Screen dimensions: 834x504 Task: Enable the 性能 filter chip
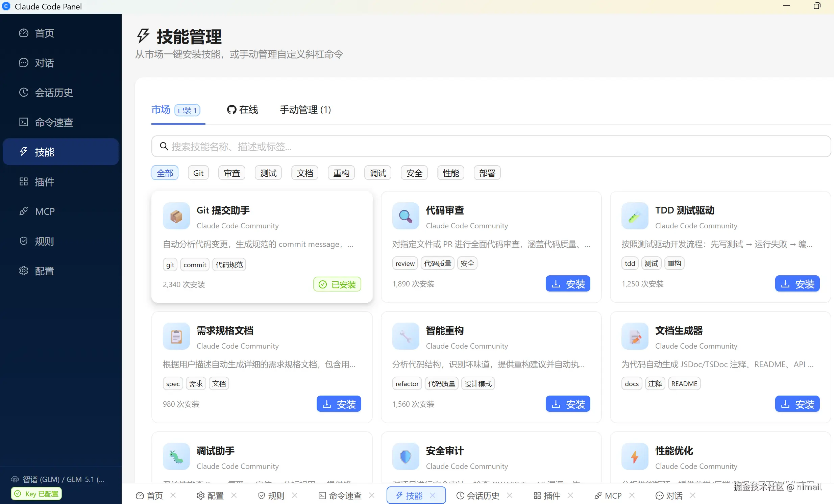click(x=450, y=173)
